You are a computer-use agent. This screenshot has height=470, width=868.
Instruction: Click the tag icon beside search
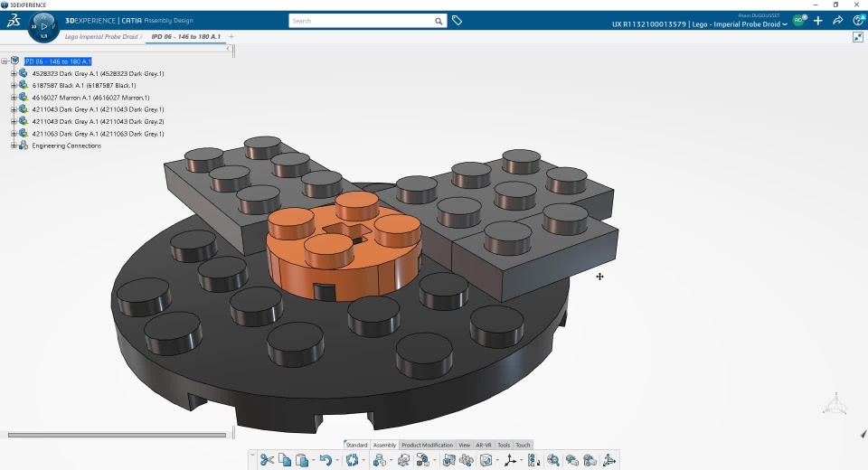click(457, 21)
